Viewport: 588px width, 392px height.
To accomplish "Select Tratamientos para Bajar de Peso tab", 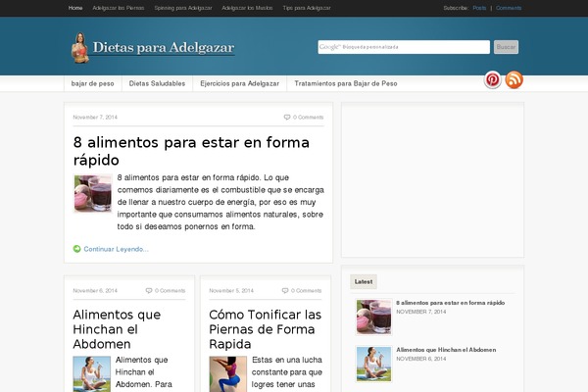I will point(346,83).
